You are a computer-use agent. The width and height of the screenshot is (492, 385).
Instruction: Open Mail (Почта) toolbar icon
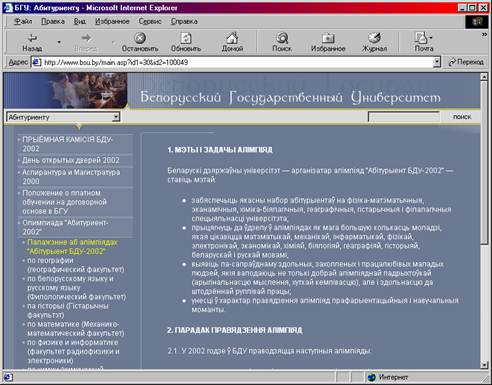click(424, 42)
